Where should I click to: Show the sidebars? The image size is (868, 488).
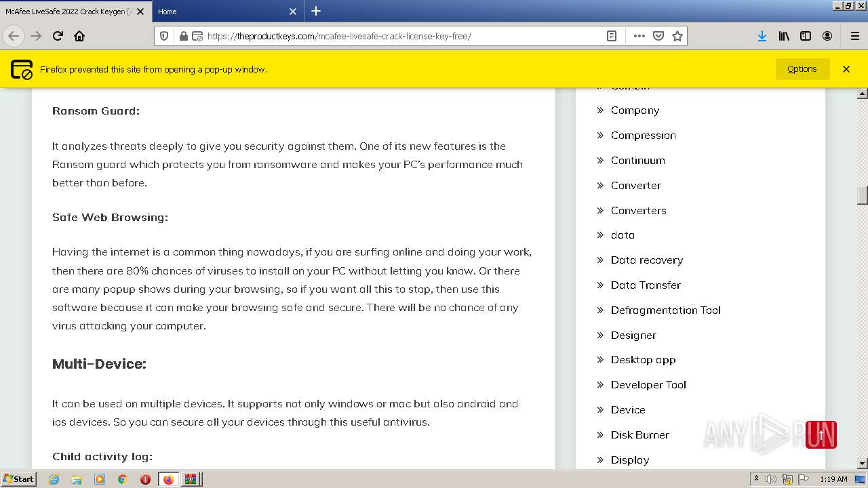pyautogui.click(x=806, y=36)
